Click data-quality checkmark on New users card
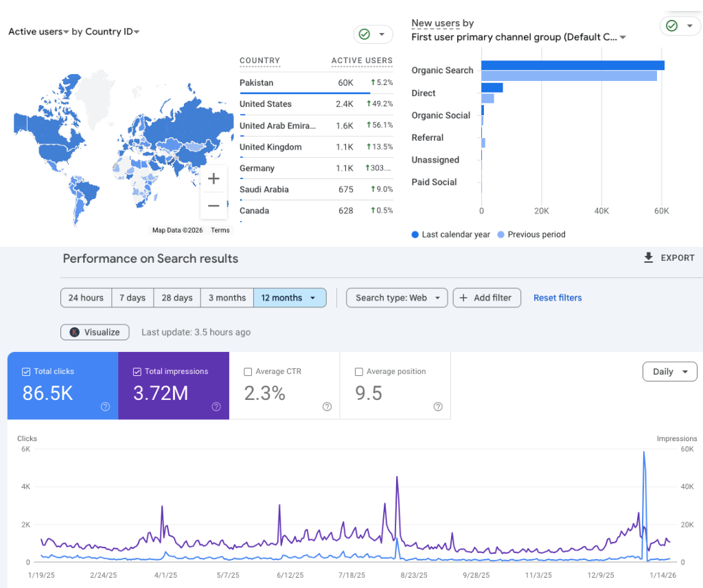 pos(671,26)
